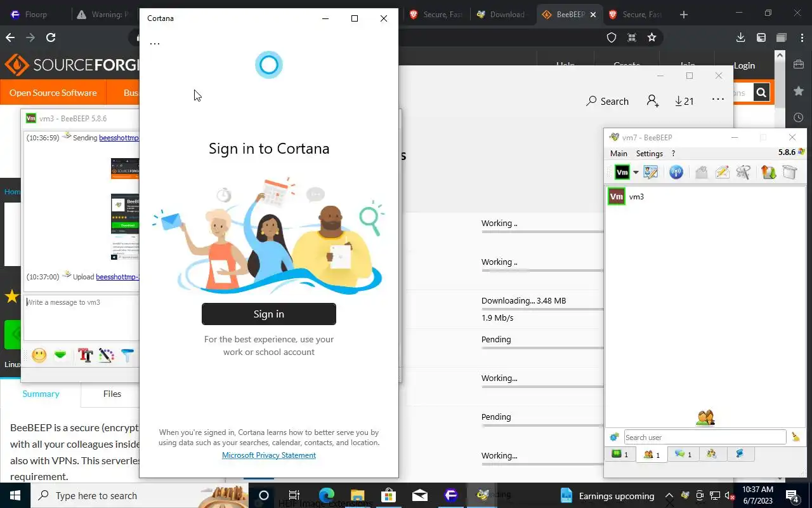Click the QR code icon in address bar
The width and height of the screenshot is (812, 508).
(x=631, y=37)
